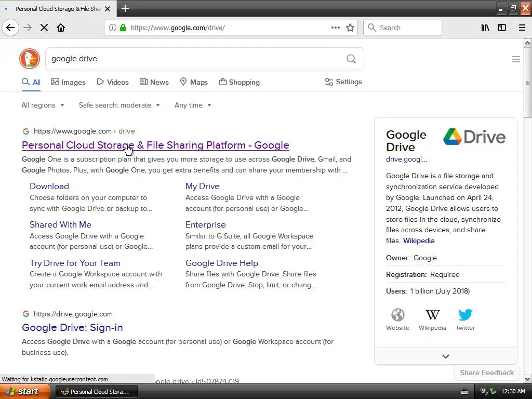Click the DuckDuckGo duck logo
The width and height of the screenshot is (532, 399).
click(x=30, y=59)
